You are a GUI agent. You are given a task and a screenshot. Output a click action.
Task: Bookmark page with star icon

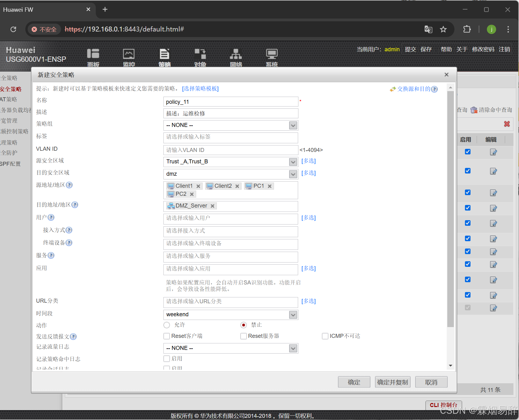(x=443, y=29)
